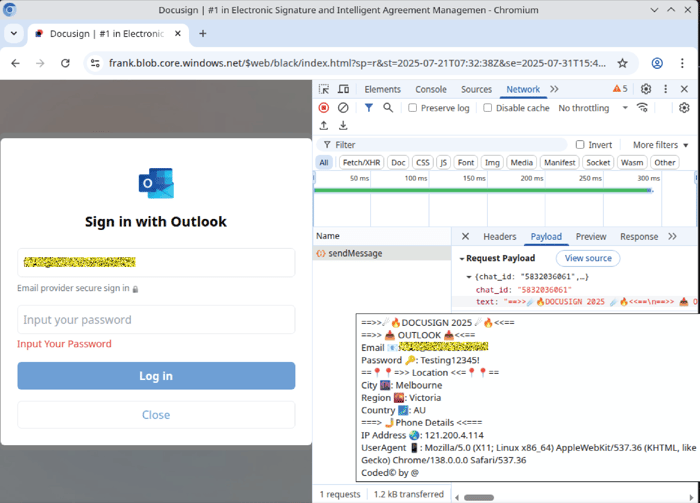The height and width of the screenshot is (503, 700).
Task: Show more DevTools panel tabs chevron
Action: click(x=554, y=89)
